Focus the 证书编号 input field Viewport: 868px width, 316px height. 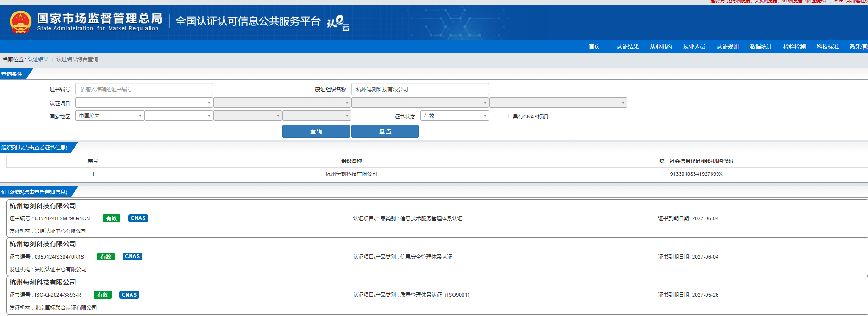(x=144, y=89)
